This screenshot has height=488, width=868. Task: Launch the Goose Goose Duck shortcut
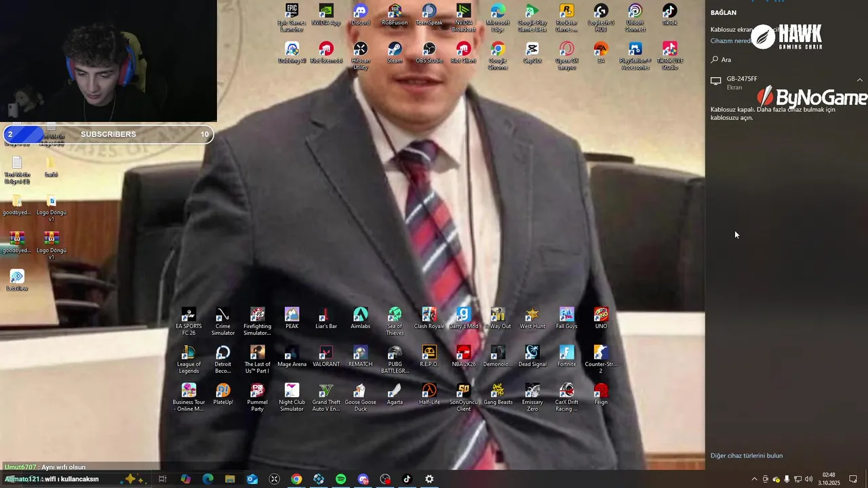[x=361, y=397]
